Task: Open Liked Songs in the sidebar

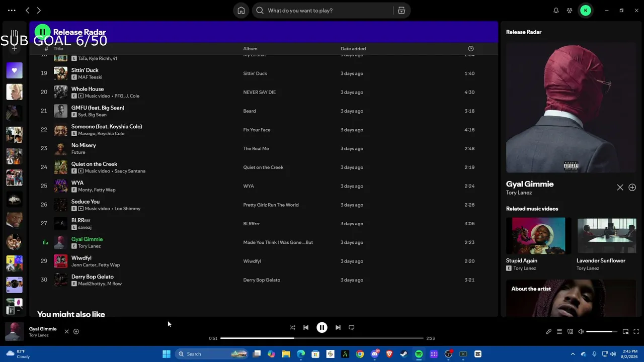Action: click(14, 71)
